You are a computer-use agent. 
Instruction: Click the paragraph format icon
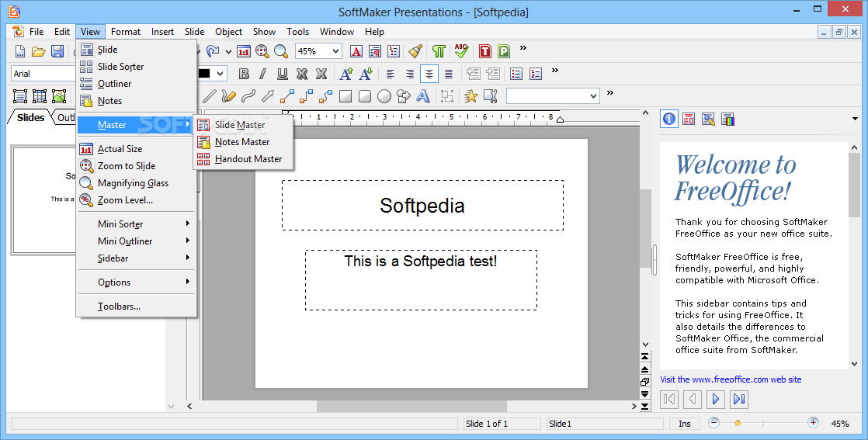point(375,51)
